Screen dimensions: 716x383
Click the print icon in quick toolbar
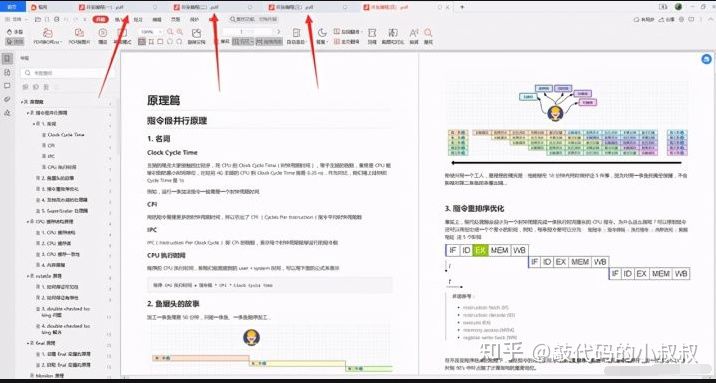(x=56, y=20)
